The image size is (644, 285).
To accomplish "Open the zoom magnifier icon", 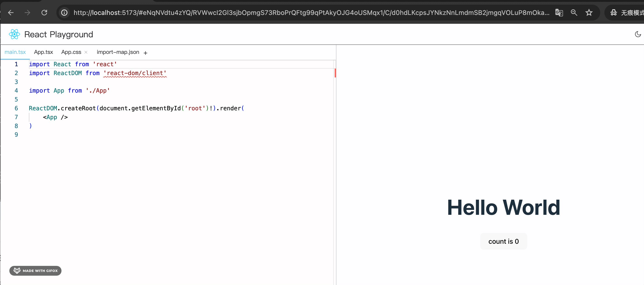I will [x=574, y=13].
